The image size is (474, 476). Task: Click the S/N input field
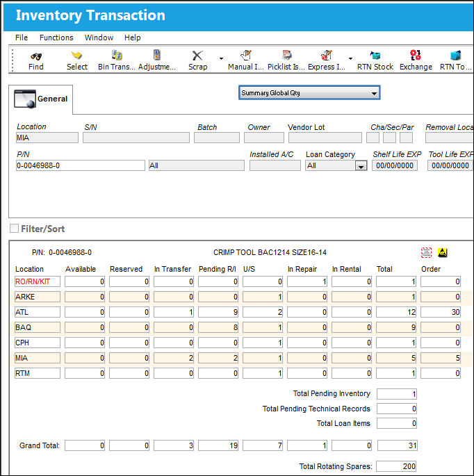click(x=136, y=138)
